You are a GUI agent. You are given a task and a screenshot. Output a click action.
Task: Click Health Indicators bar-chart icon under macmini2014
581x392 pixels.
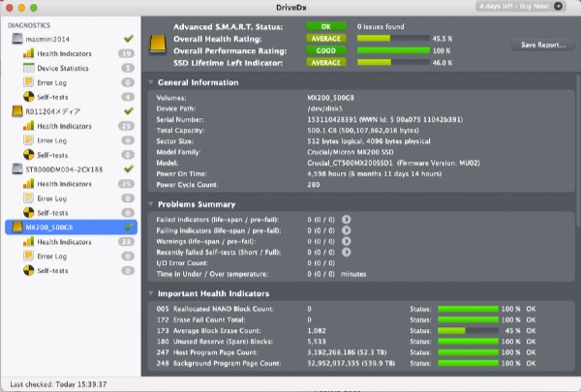click(28, 53)
